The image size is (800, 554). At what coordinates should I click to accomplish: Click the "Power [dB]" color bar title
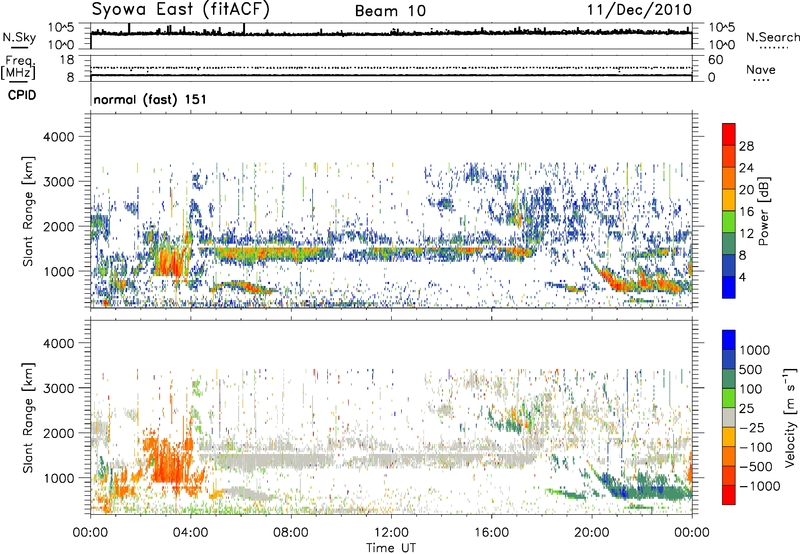pyautogui.click(x=762, y=211)
